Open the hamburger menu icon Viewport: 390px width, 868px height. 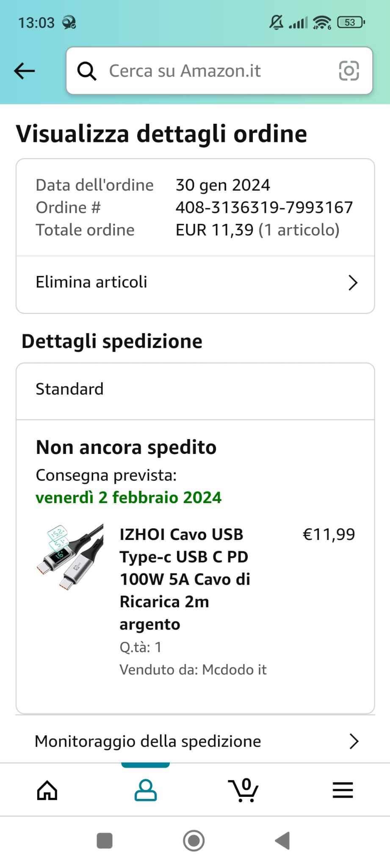[343, 790]
